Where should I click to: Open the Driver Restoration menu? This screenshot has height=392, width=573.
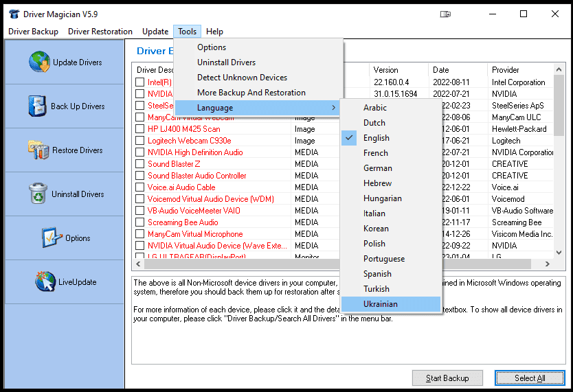click(x=100, y=32)
